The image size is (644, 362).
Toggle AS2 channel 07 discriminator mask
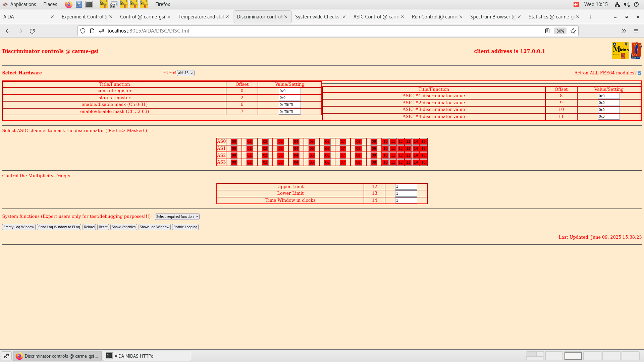[x=342, y=156]
